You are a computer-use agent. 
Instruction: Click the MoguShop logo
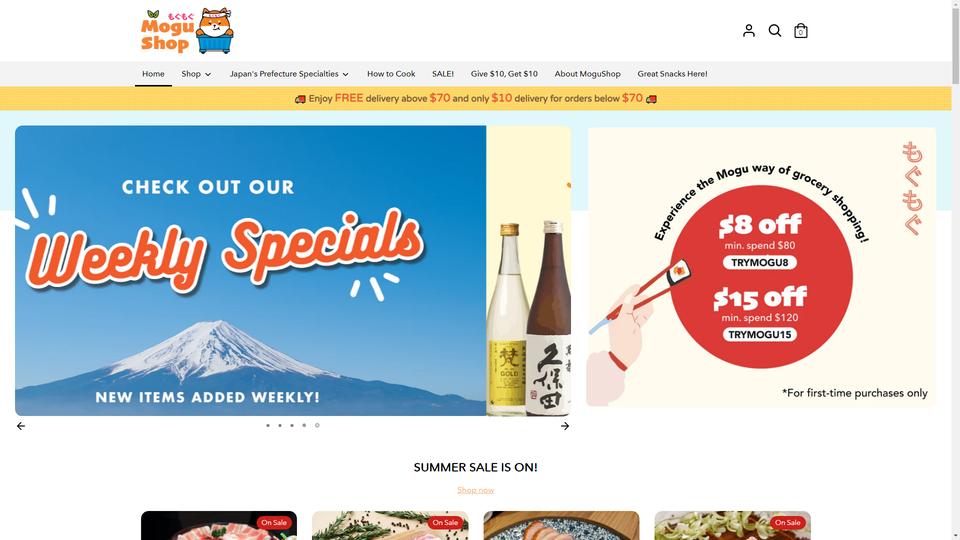click(187, 31)
